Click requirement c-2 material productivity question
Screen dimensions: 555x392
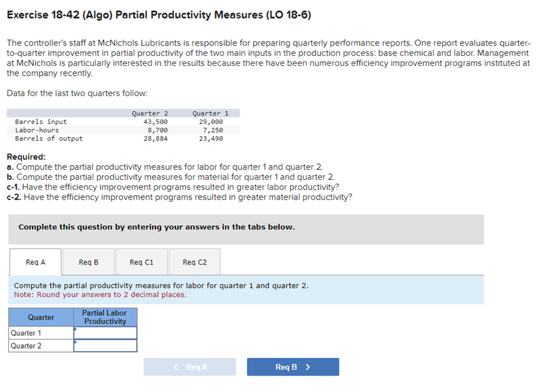(179, 197)
